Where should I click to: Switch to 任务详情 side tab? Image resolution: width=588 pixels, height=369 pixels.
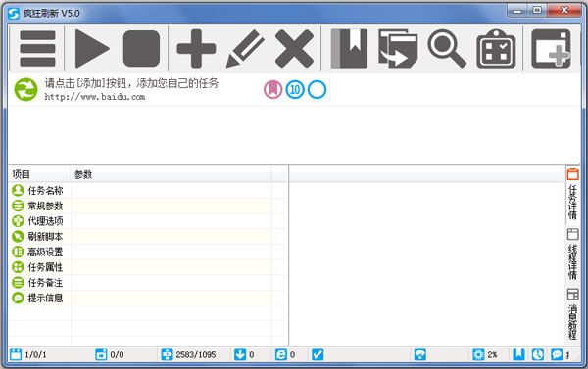572,195
